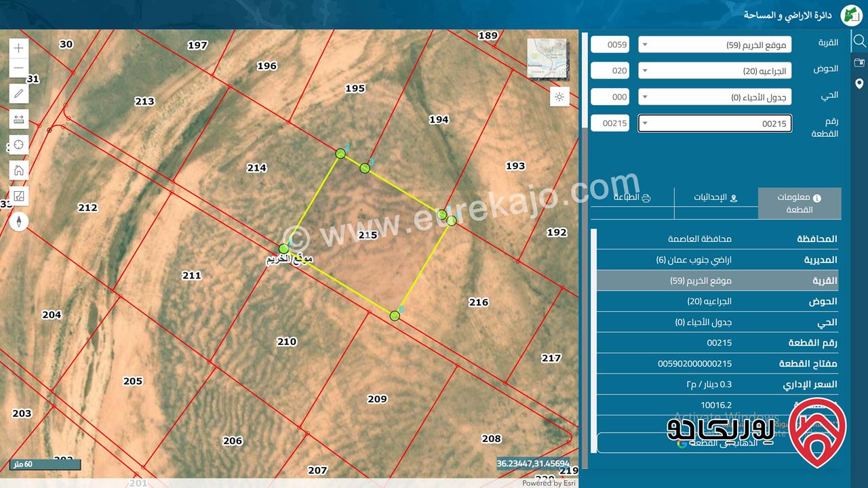The height and width of the screenshot is (488, 868).
Task: Click the المحافظة row value محافظة العاصمة
Action: pyautogui.click(x=700, y=239)
